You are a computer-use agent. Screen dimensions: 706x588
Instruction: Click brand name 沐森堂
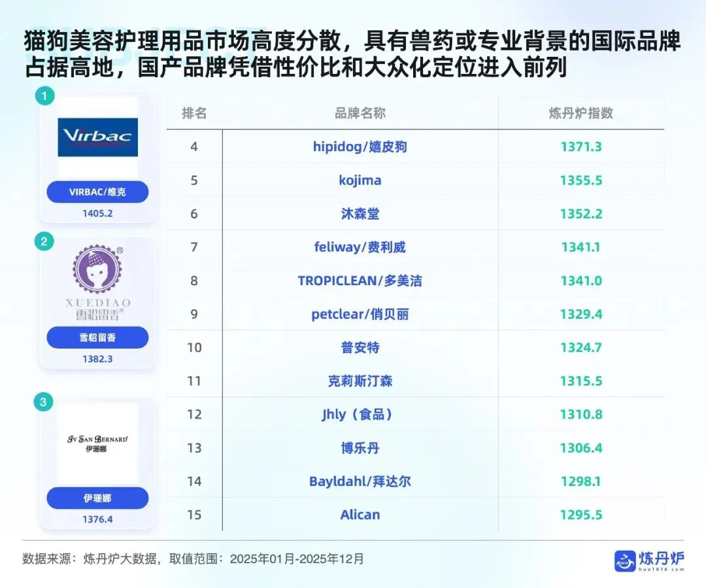click(x=360, y=214)
